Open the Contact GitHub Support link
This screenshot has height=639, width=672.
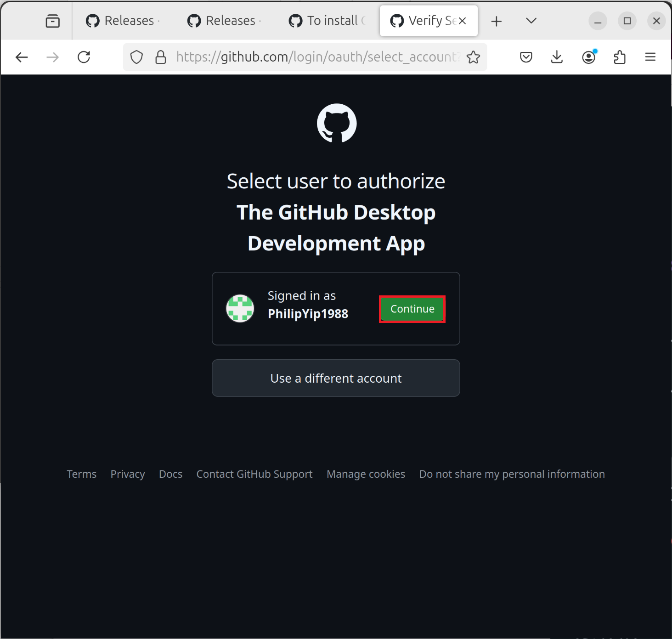254,474
